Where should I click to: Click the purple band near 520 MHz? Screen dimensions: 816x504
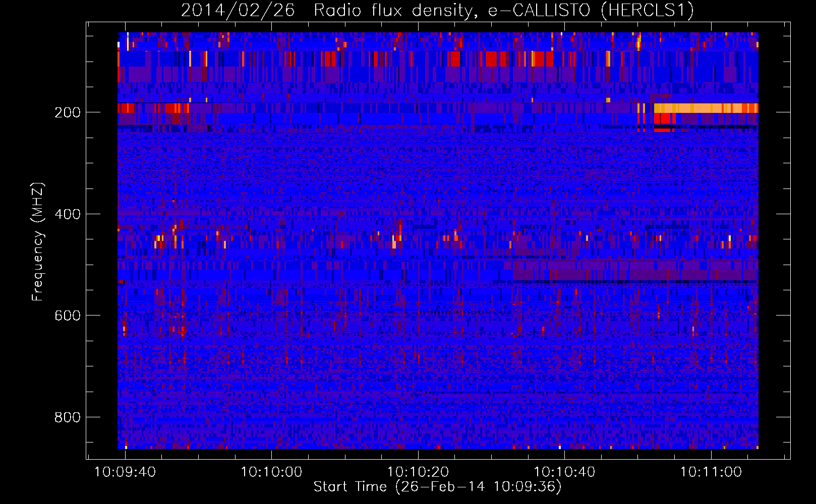point(636,270)
